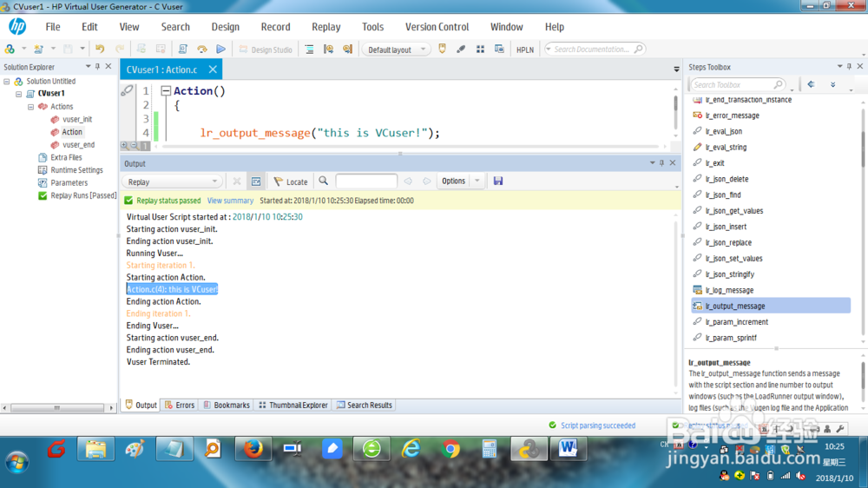This screenshot has height=488, width=868.
Task: Open the File menu
Action: pyautogui.click(x=53, y=27)
